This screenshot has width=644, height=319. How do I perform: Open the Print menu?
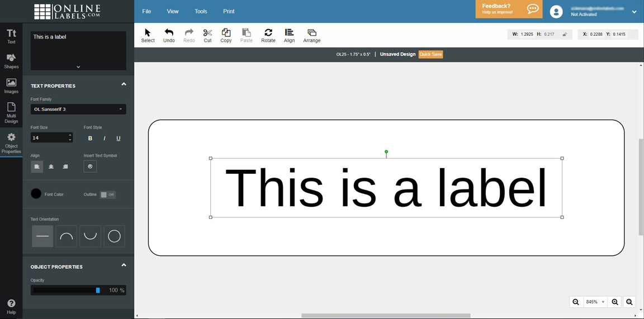(229, 12)
